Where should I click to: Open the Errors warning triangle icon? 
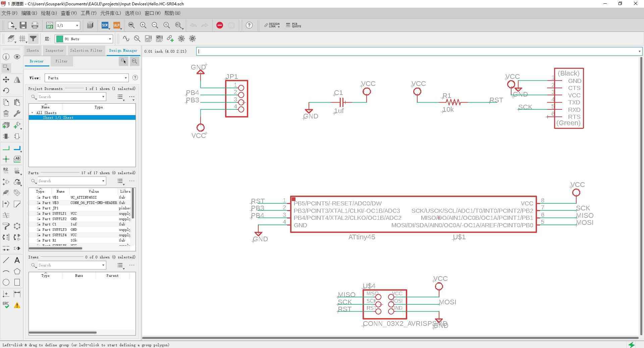[x=17, y=305]
